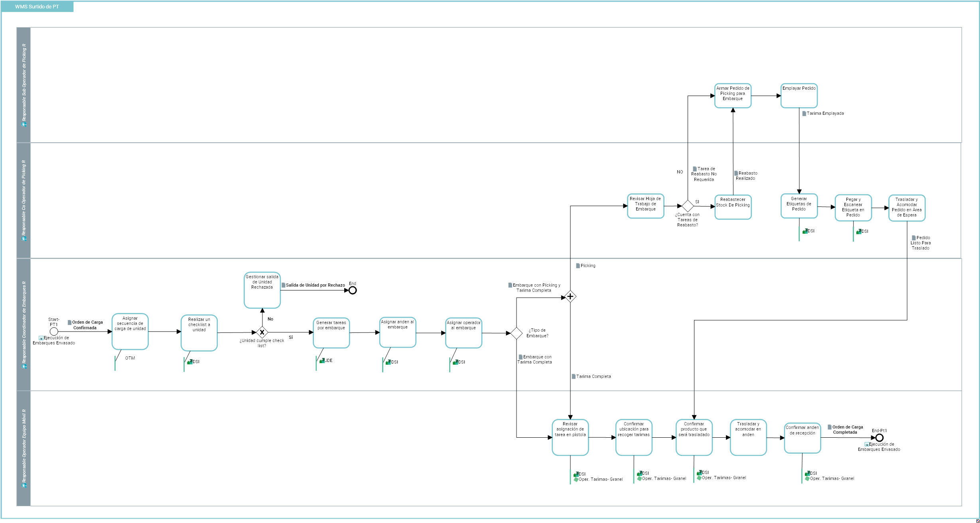Click the Tarima Completa data object icon

tap(574, 376)
